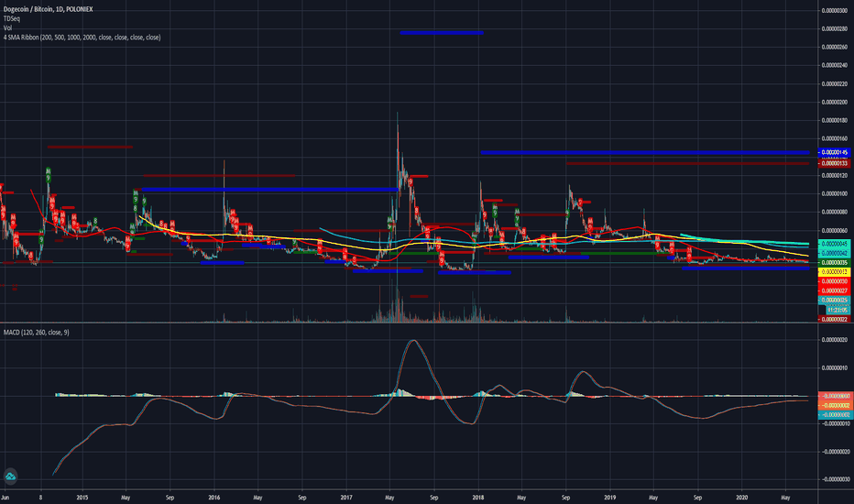The height and width of the screenshot is (504, 854).
Task: Click the 0.00000120 price axis label
Action: coord(834,175)
